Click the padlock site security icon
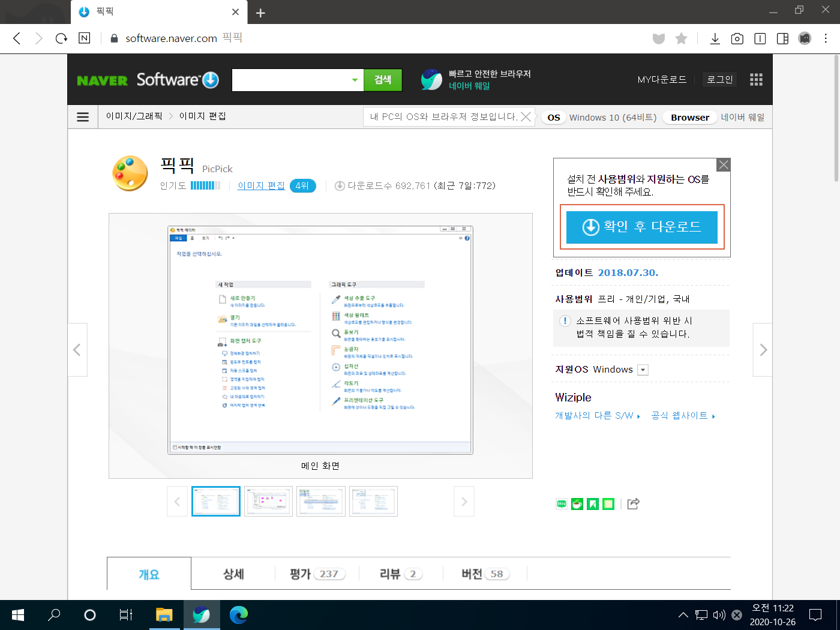The width and height of the screenshot is (840, 630). click(x=114, y=38)
